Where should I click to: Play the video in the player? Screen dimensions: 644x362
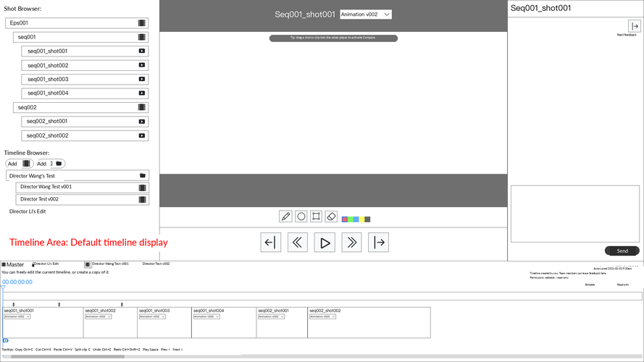[x=325, y=243]
